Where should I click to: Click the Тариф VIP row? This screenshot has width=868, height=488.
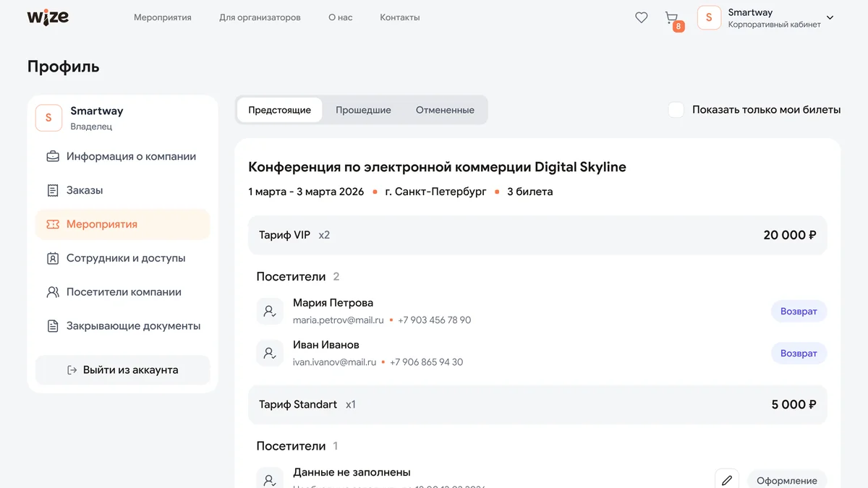(x=537, y=235)
